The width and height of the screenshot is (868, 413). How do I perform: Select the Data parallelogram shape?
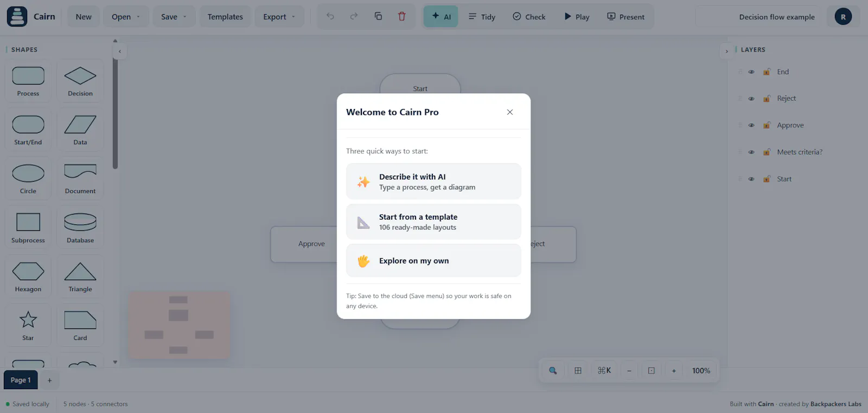80,130
